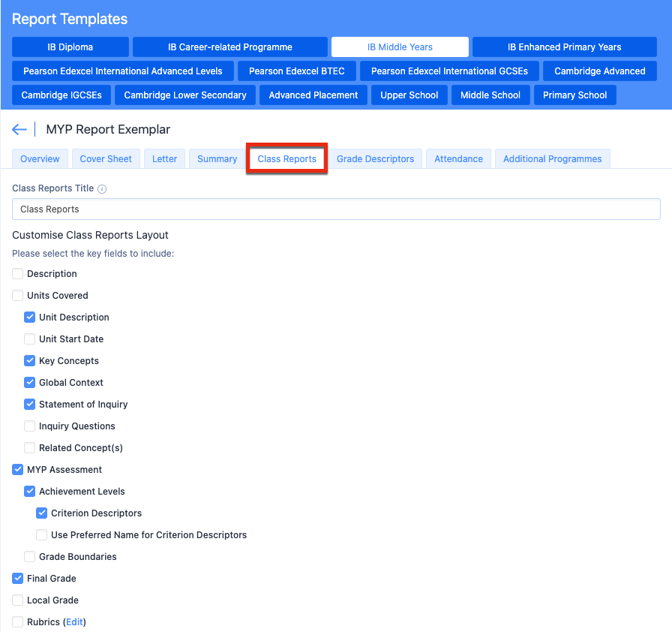Go to the Attendance tab

click(x=458, y=159)
